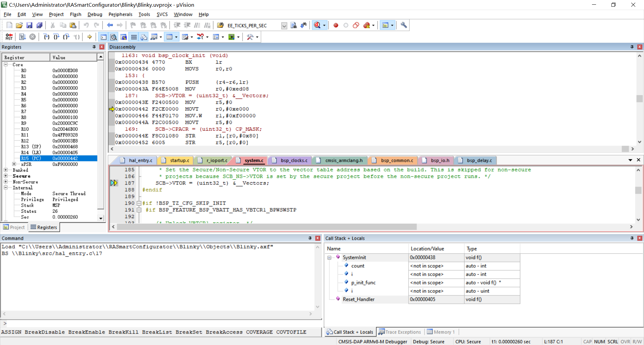Toggle Enable/Disable Breakpoint white circle
644x345 pixels.
pos(346,25)
